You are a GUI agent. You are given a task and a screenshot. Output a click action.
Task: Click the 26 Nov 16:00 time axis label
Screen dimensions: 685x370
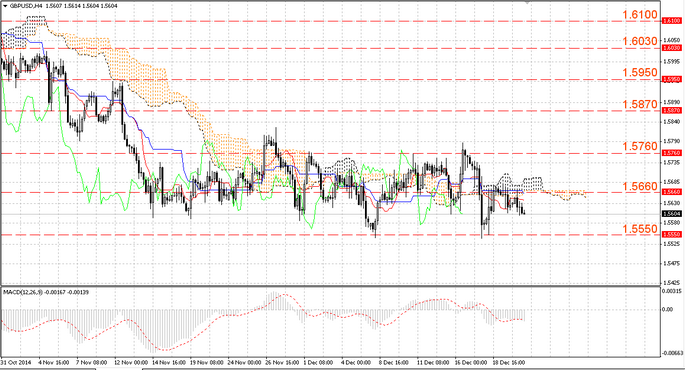pyautogui.click(x=283, y=363)
